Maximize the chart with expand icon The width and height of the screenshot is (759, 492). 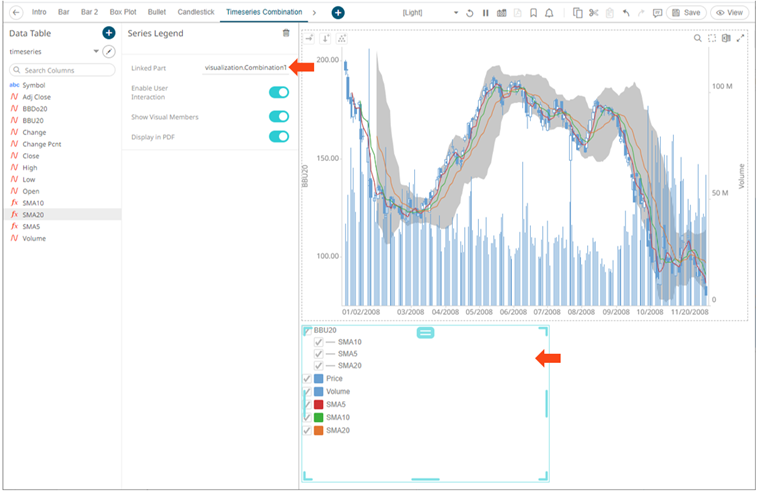pyautogui.click(x=740, y=38)
